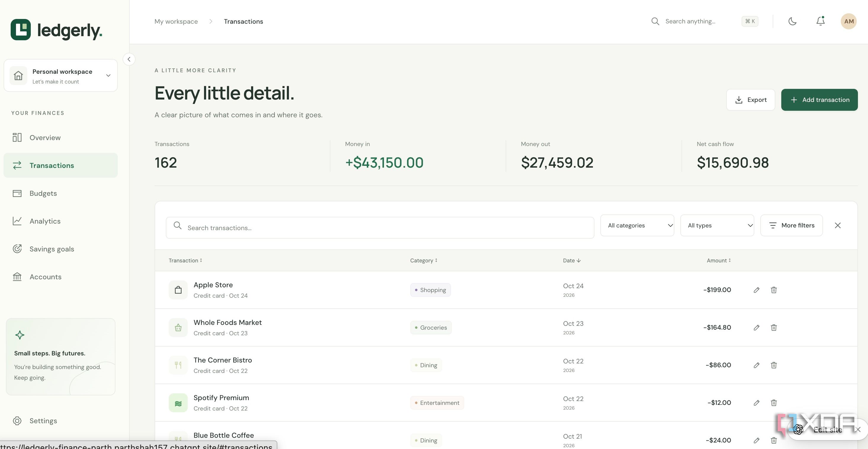Click the Shopping category tag
Screen dimensions: 868x449
point(430,290)
